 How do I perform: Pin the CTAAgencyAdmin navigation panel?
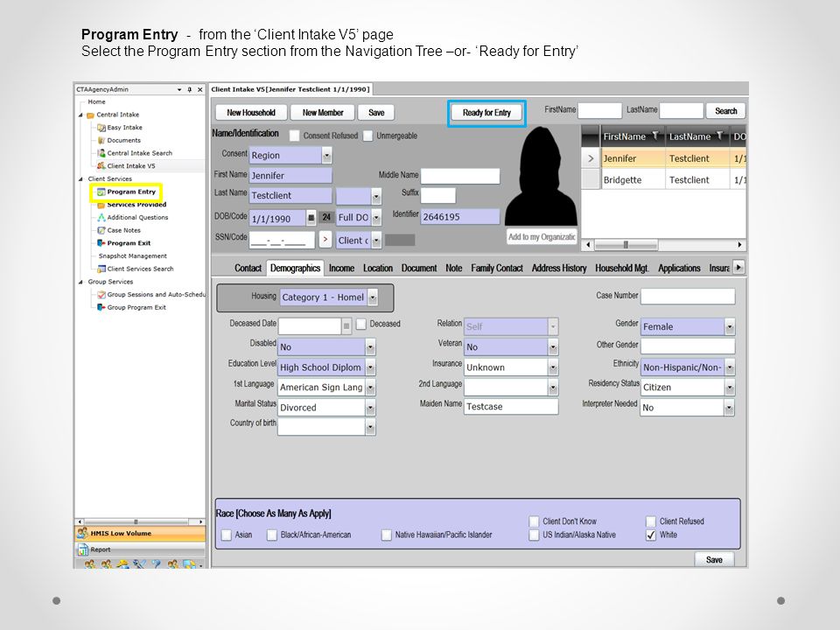point(190,89)
